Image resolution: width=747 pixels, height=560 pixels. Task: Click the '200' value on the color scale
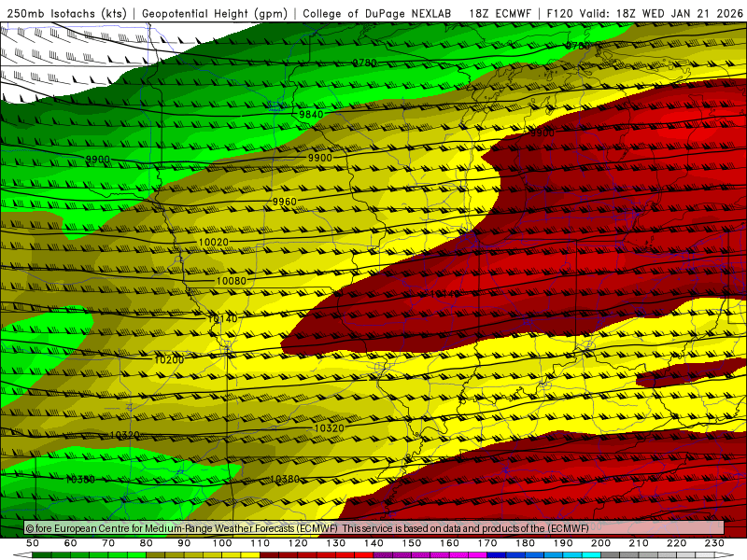click(600, 543)
